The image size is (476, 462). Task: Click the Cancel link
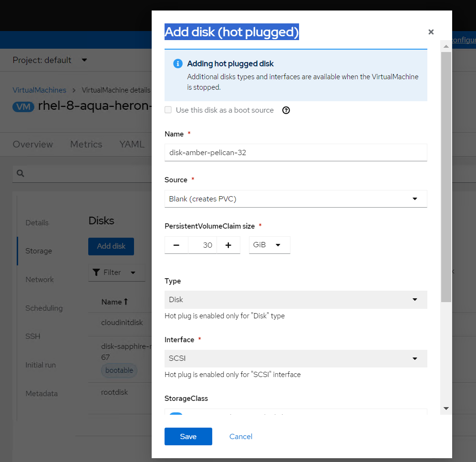pyautogui.click(x=241, y=436)
